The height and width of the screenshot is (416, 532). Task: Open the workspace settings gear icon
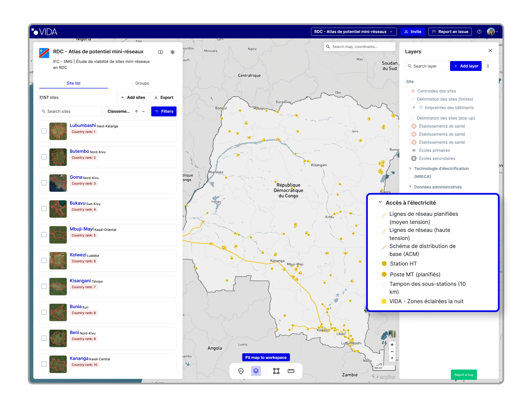coord(172,52)
